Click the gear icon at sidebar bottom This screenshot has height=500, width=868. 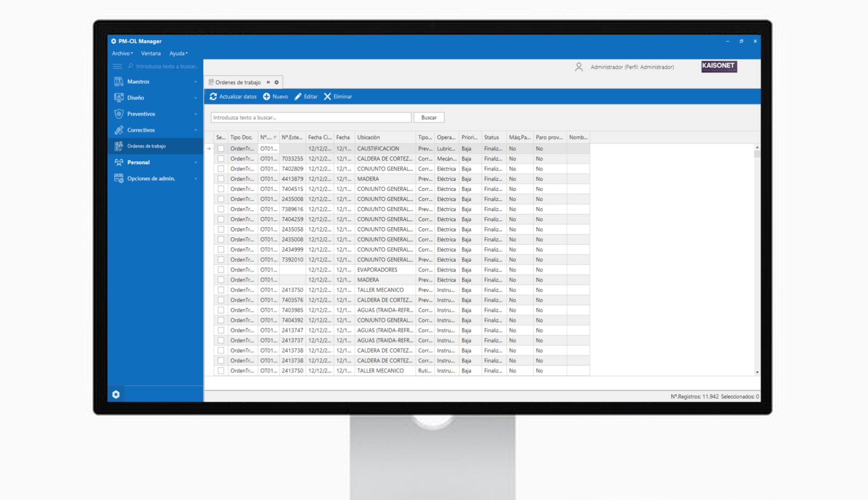click(116, 395)
